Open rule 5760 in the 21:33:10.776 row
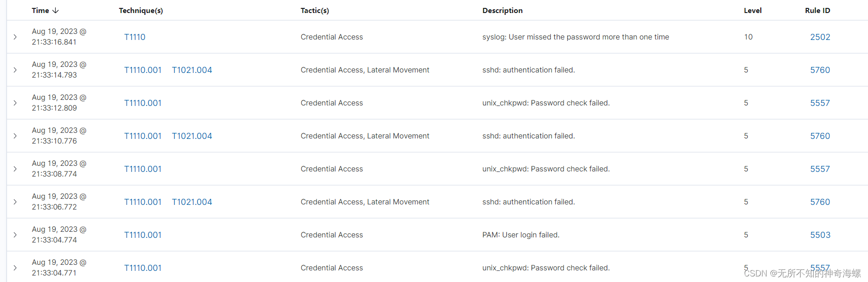Image resolution: width=868 pixels, height=282 pixels. click(x=820, y=136)
